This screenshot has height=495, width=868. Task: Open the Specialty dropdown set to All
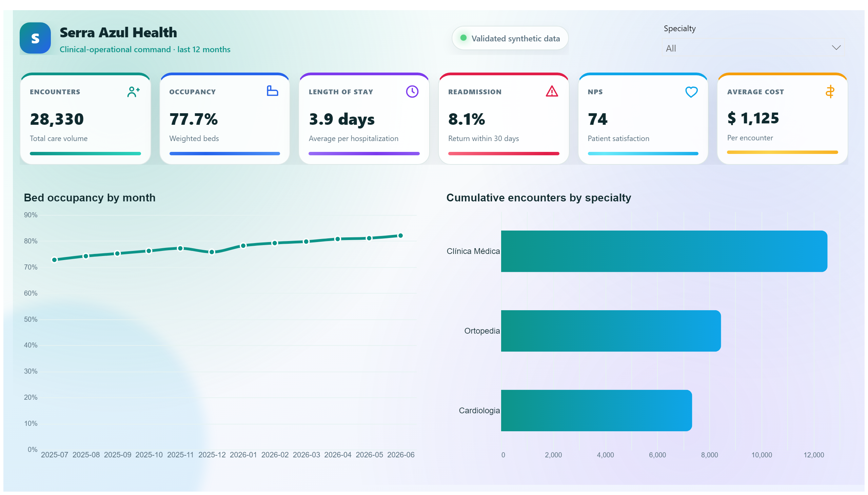753,48
